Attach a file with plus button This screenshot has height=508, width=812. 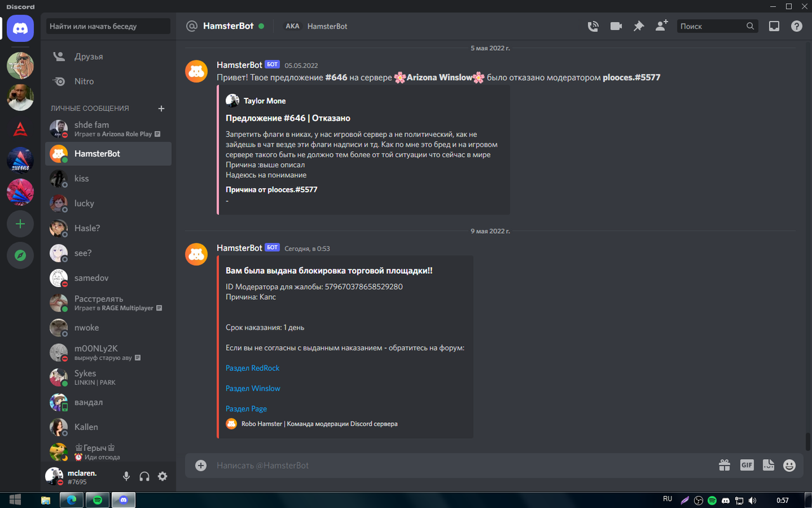pos(200,465)
